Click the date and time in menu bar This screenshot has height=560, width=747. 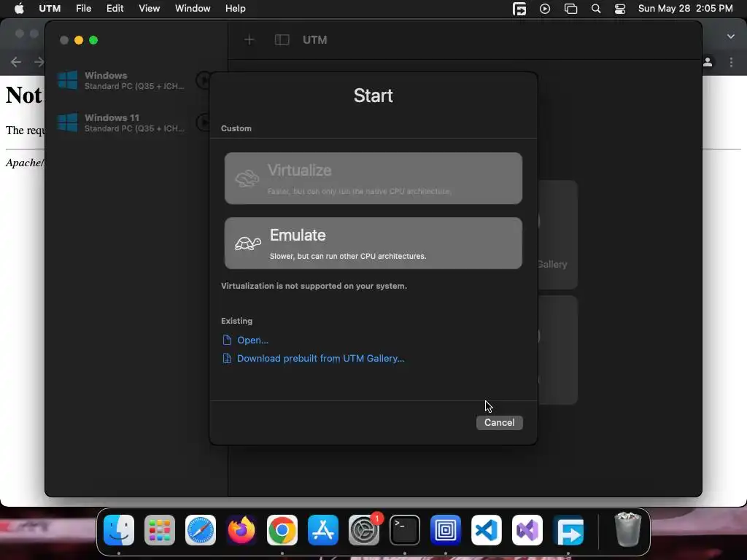pyautogui.click(x=685, y=9)
